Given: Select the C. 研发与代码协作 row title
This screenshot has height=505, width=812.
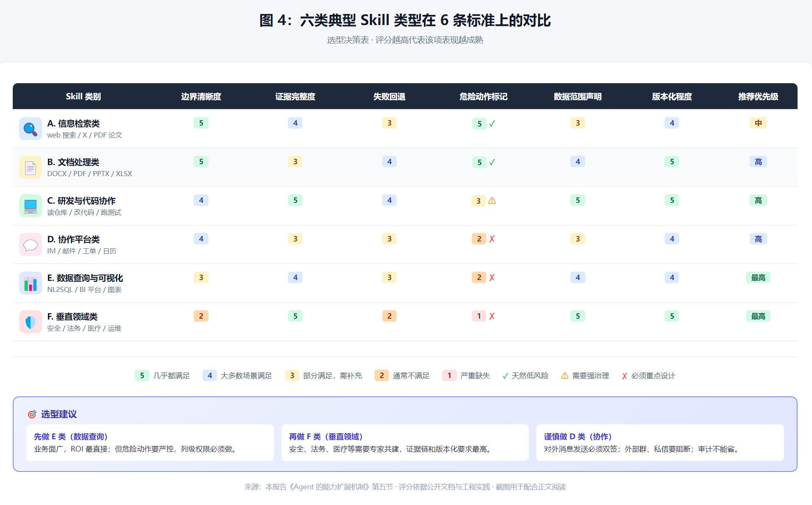Looking at the screenshot, I should coord(82,201).
